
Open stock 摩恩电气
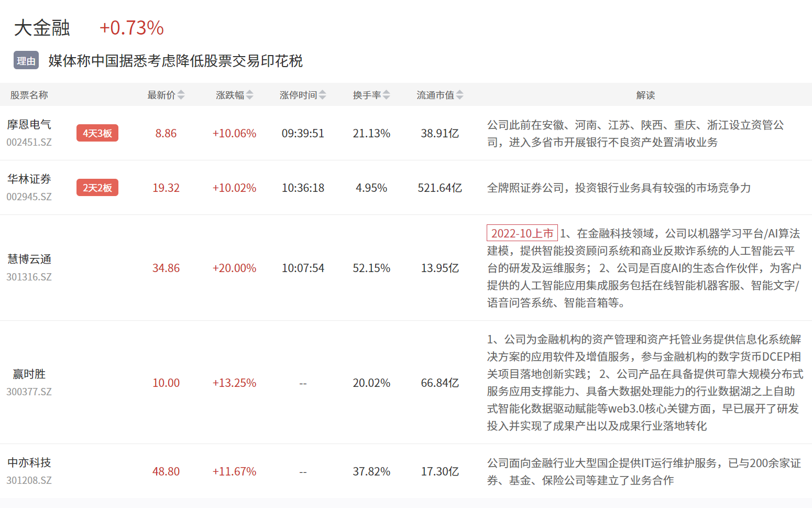[x=29, y=125]
